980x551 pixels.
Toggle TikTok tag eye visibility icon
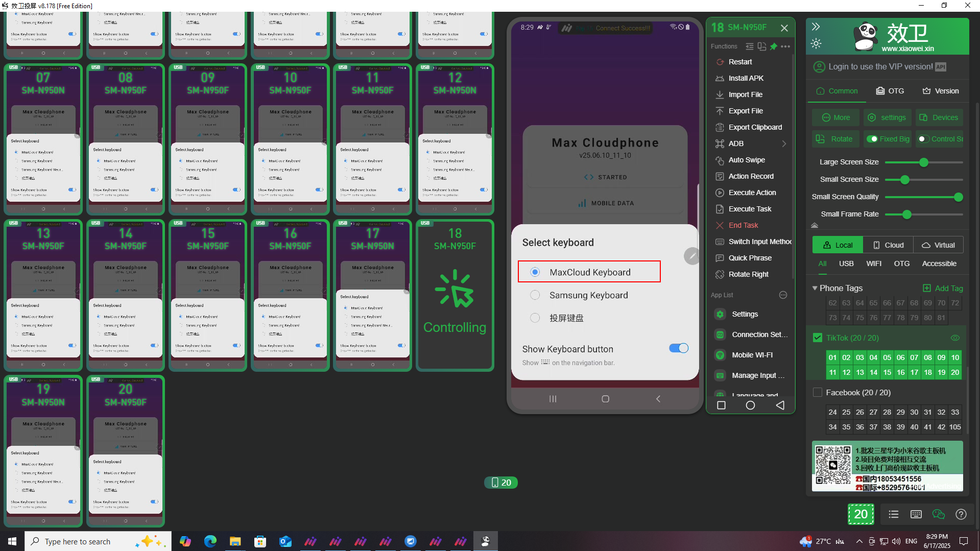point(955,338)
